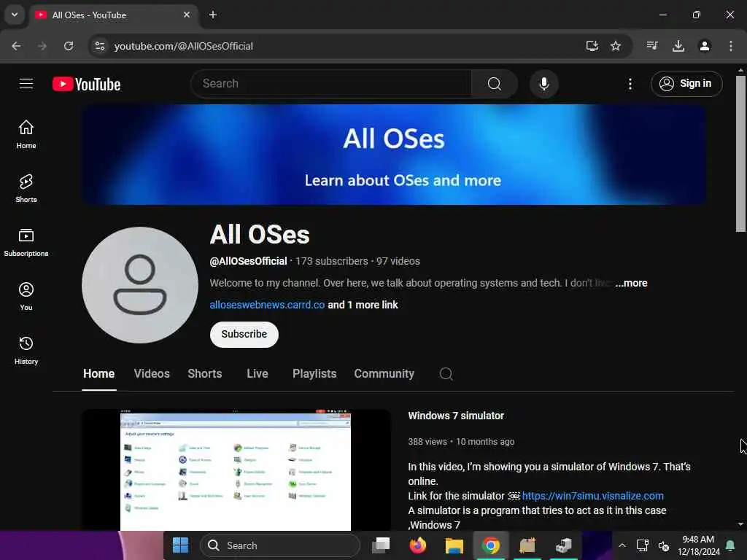Click the All OSes channel banner
Viewport: 747px width, 560px height.
tap(393, 155)
